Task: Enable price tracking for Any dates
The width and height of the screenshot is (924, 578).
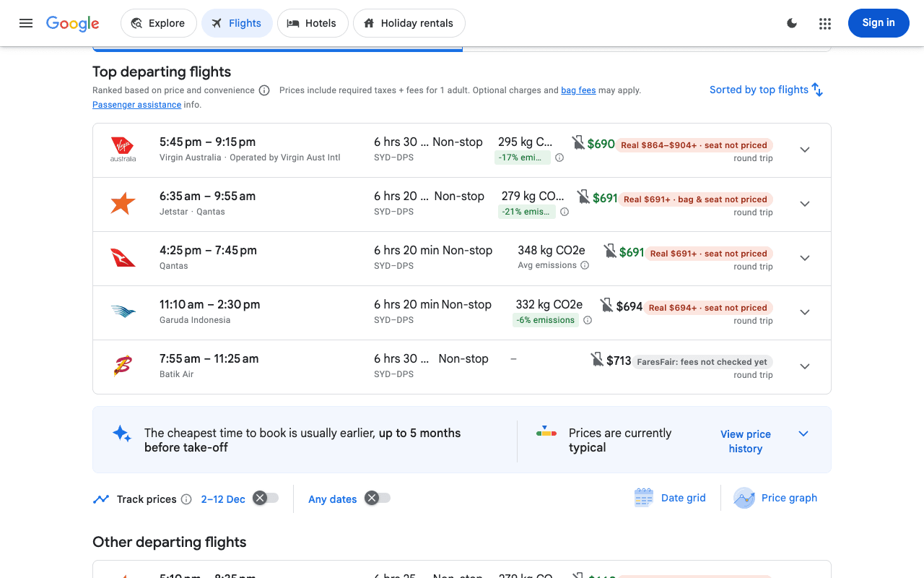Action: coord(378,498)
